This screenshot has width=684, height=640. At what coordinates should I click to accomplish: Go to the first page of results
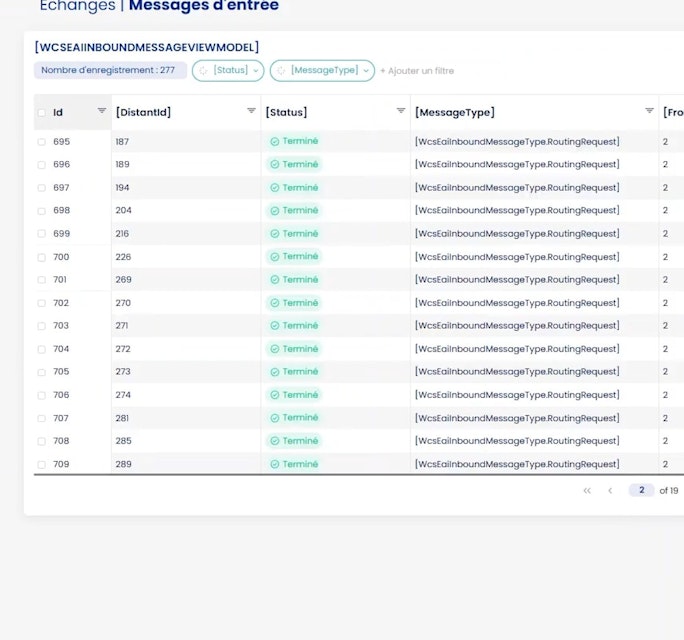587,491
